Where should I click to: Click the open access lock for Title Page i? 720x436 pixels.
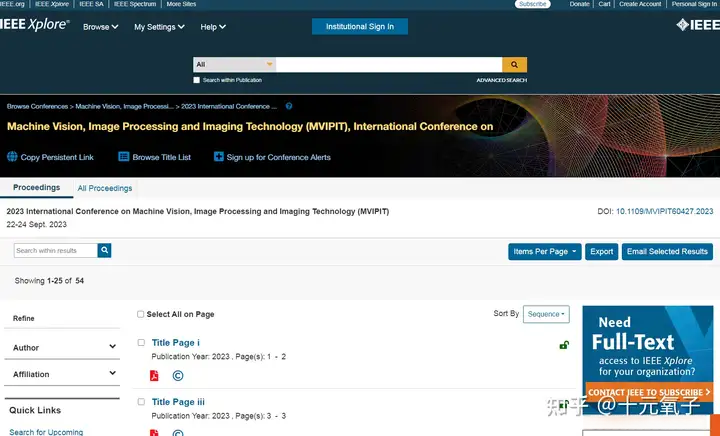(564, 345)
